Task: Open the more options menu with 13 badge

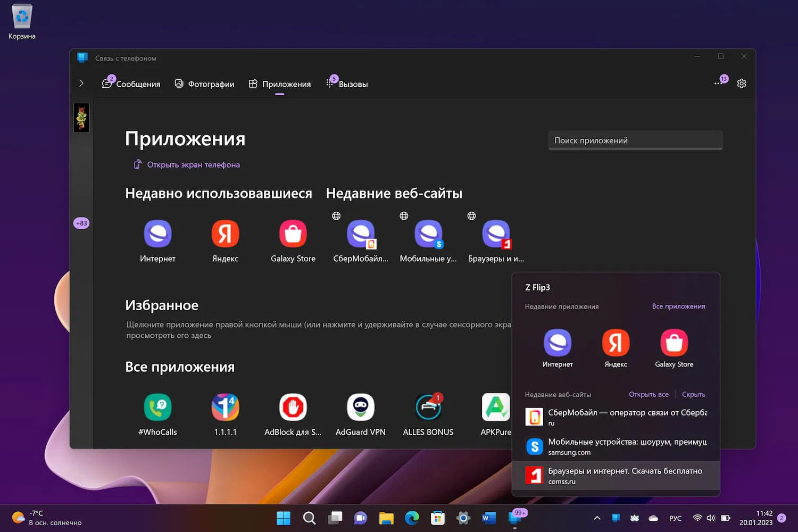Action: pyautogui.click(x=720, y=81)
